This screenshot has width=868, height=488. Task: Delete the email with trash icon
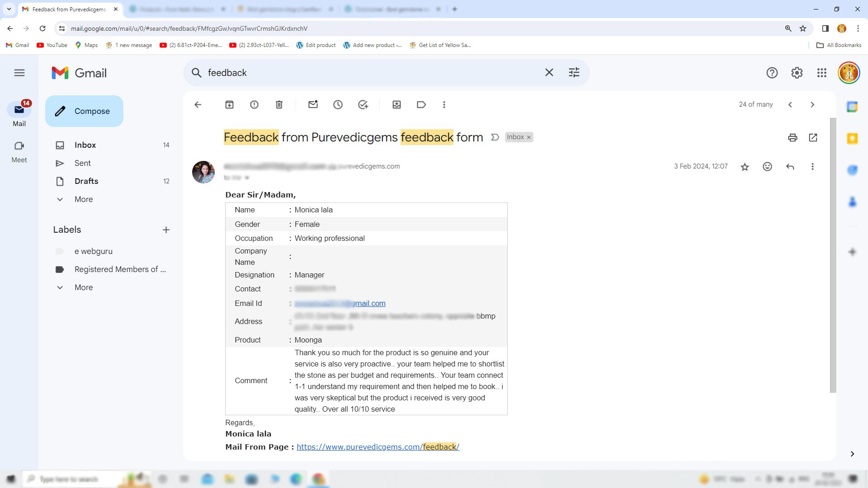point(279,105)
